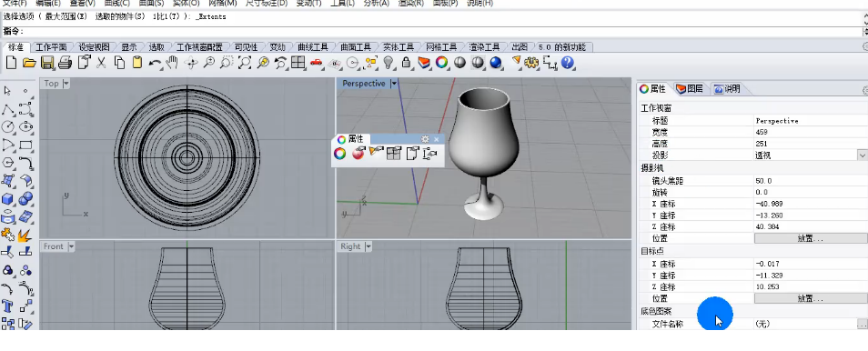
Task: Click the Copy icon in the toolbar
Action: pos(119,63)
